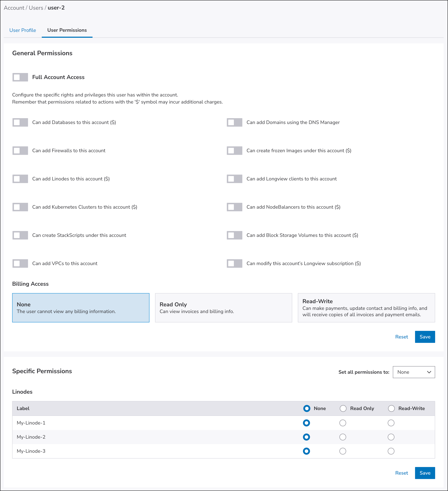Toggle Can add Databases permission
The image size is (448, 491).
tap(20, 122)
